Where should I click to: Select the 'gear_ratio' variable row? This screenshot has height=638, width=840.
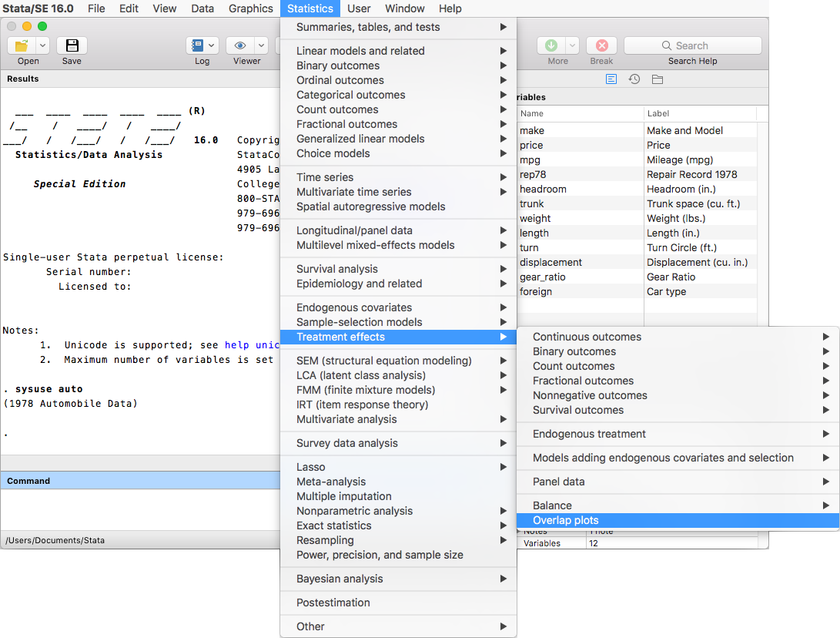coord(637,277)
